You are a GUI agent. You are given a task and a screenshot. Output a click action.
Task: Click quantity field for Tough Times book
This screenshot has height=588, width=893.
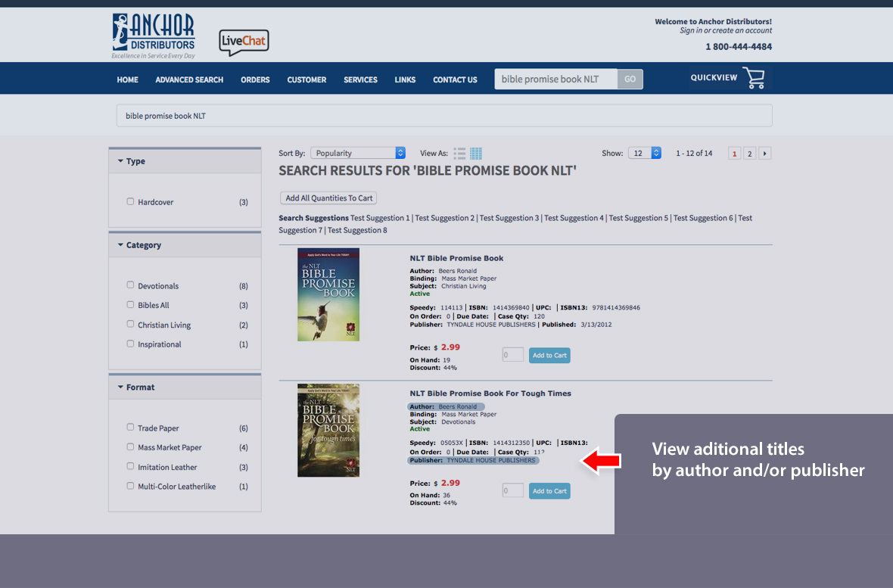tap(512, 490)
